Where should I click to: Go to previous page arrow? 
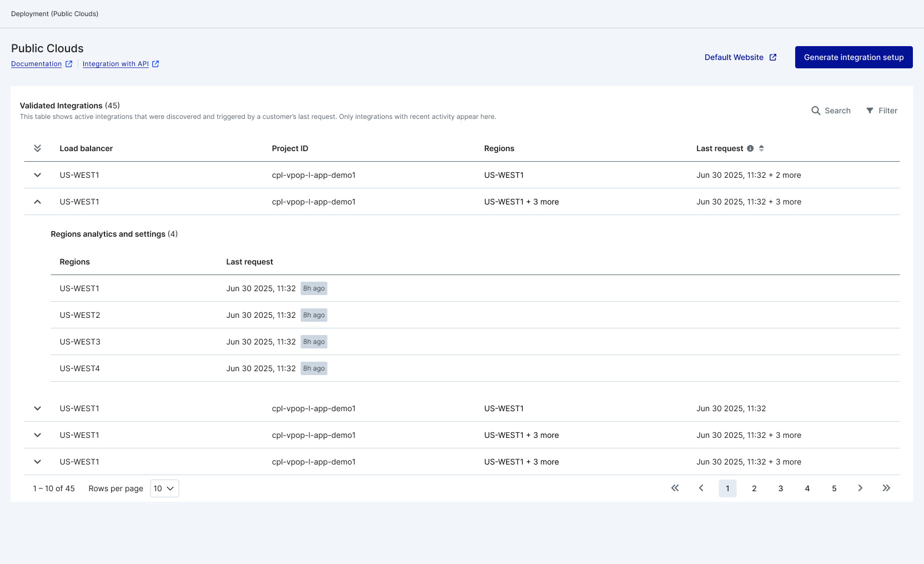pyautogui.click(x=701, y=488)
